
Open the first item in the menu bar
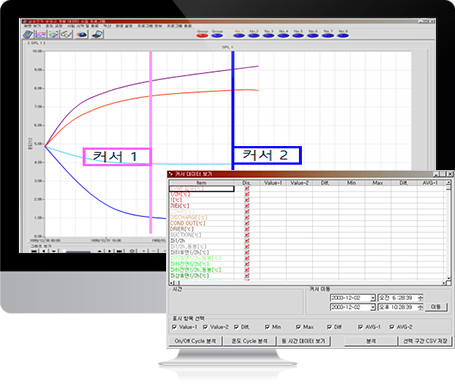pyautogui.click(x=32, y=26)
